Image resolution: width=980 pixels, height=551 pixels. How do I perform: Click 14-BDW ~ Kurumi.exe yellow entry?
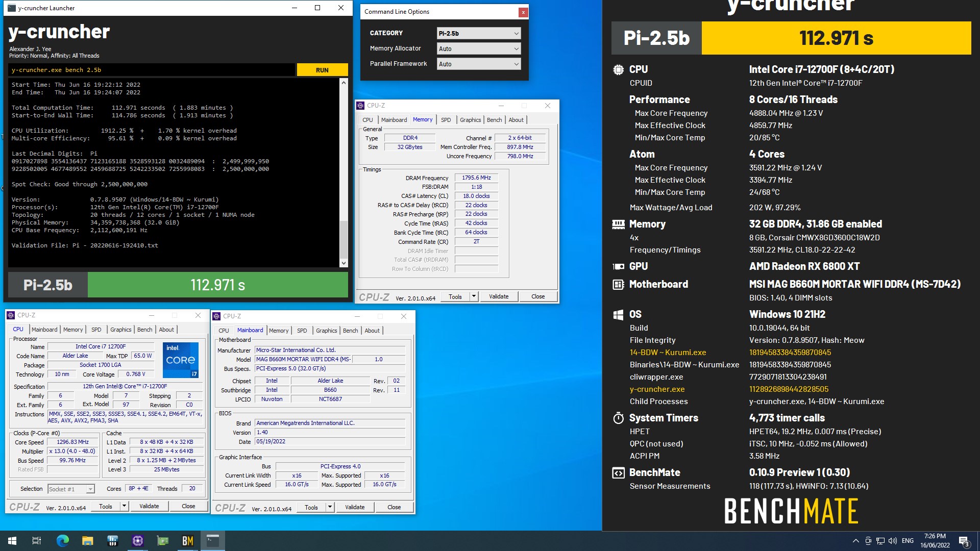point(668,353)
